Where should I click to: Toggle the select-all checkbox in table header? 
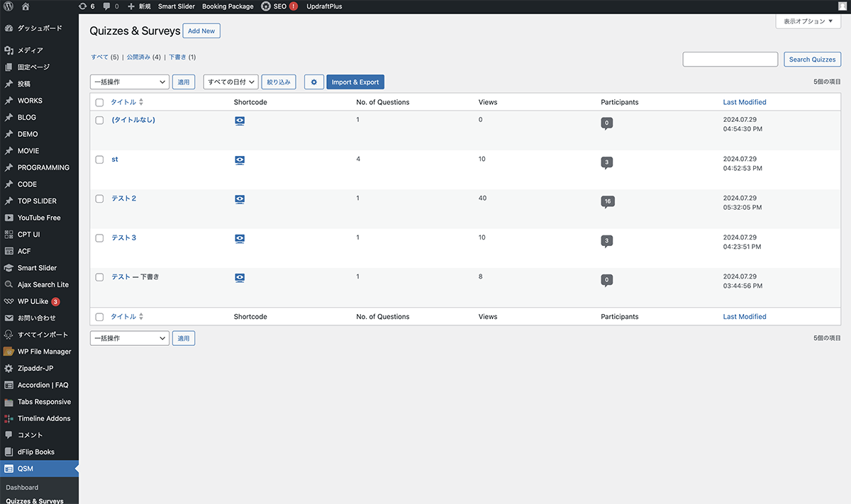pyautogui.click(x=99, y=103)
